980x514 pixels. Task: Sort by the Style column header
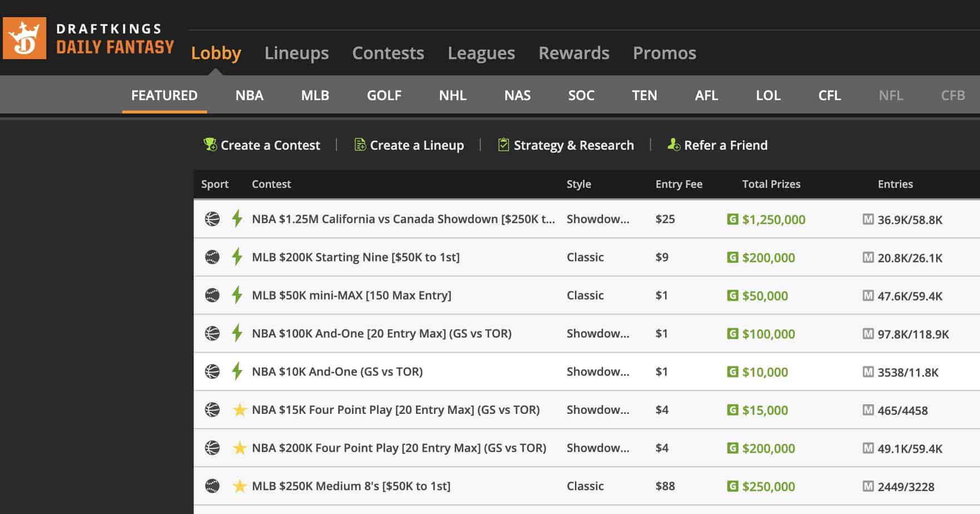tap(579, 184)
